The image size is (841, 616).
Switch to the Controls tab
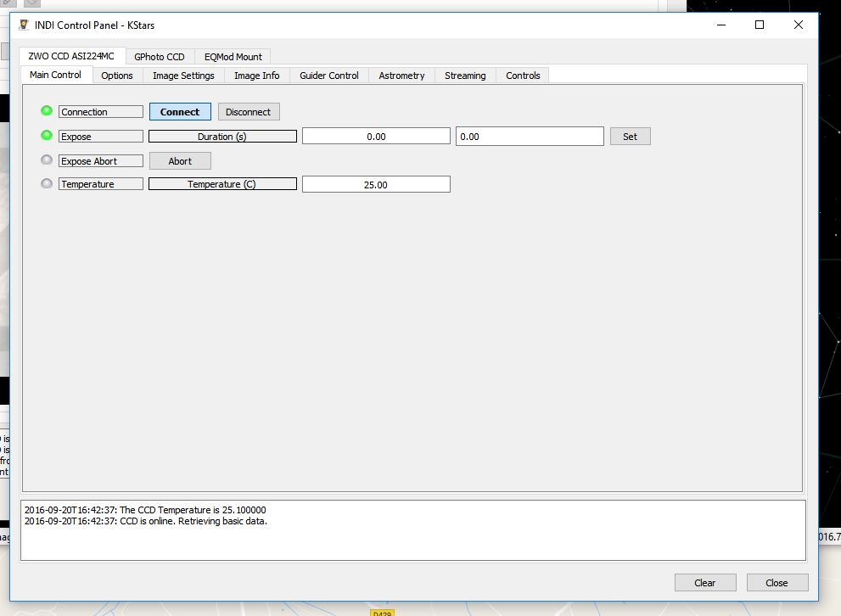[x=523, y=76]
